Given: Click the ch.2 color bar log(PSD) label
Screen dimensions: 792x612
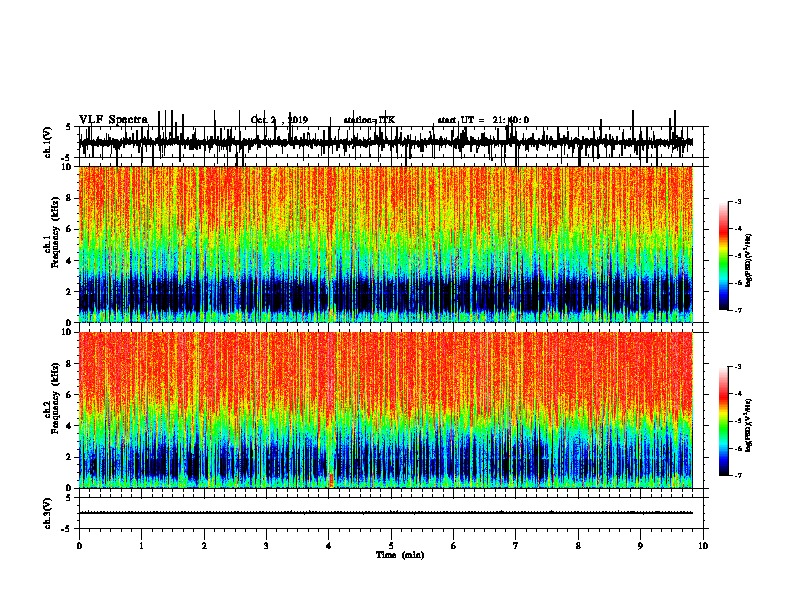Looking at the screenshot, I should point(748,425).
